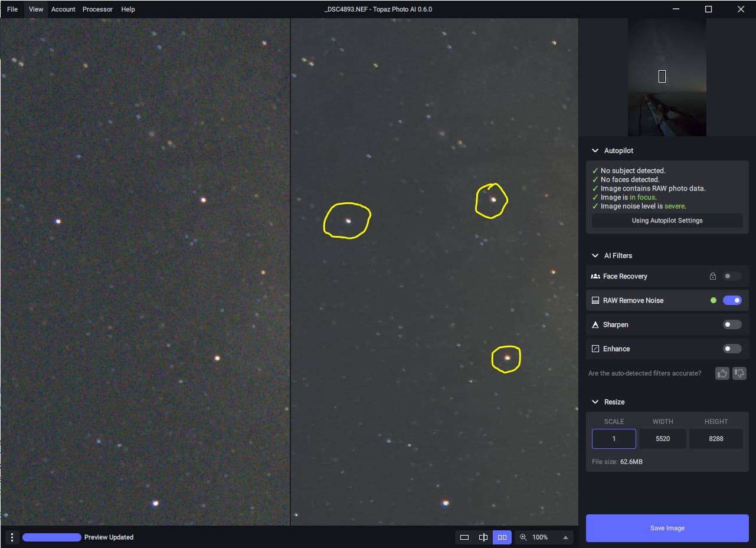Viewport: 756px width, 548px height.
Task: Select the split slider comparison view
Action: (x=483, y=537)
